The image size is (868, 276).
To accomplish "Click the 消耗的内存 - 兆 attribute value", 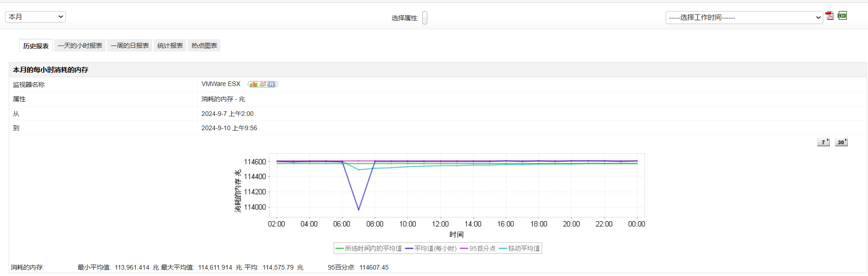I will click(223, 99).
